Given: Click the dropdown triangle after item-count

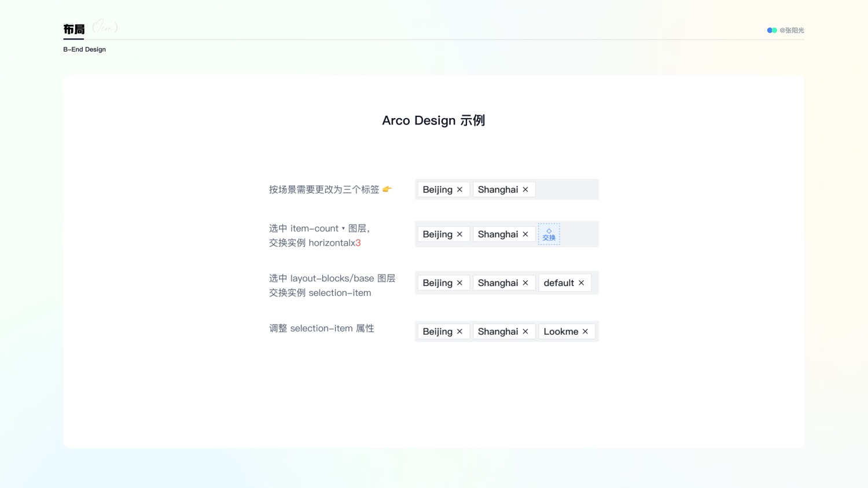Looking at the screenshot, I should 343,229.
